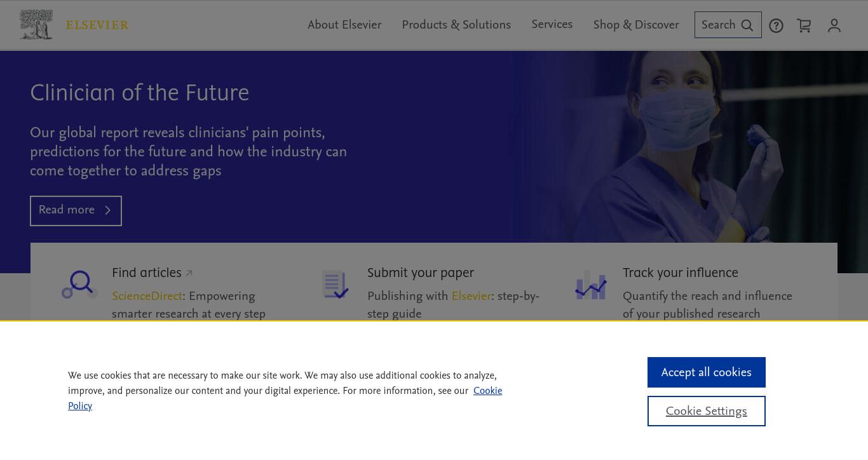Click the Submit your paper document icon

[335, 285]
